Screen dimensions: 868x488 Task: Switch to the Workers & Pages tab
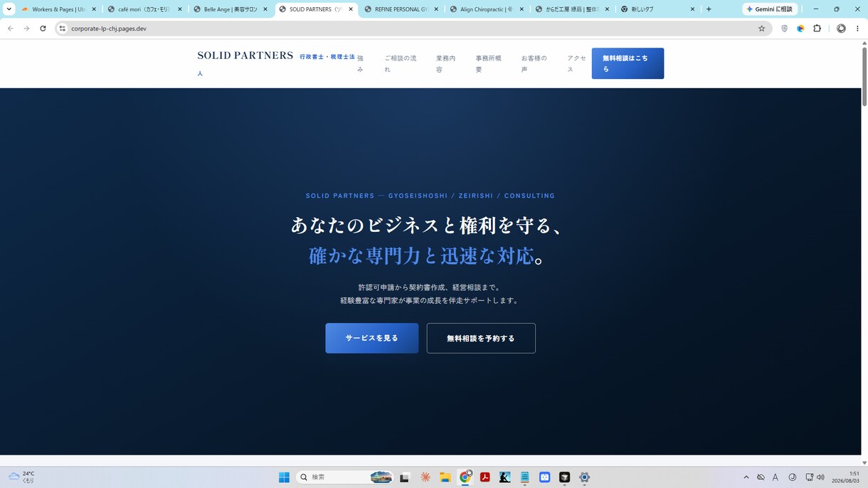pos(58,9)
